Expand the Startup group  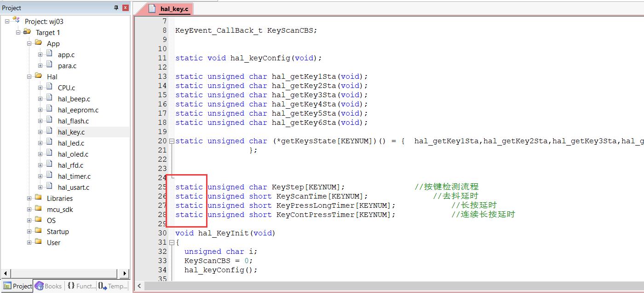point(29,231)
